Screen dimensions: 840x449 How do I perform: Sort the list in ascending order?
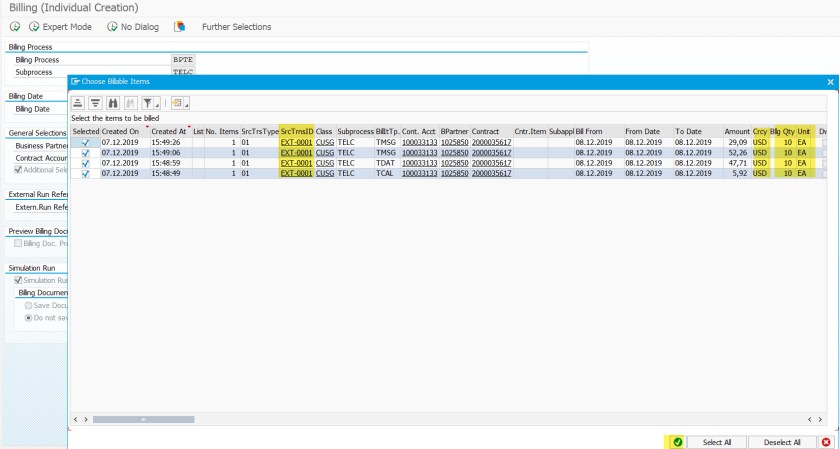[x=78, y=102]
